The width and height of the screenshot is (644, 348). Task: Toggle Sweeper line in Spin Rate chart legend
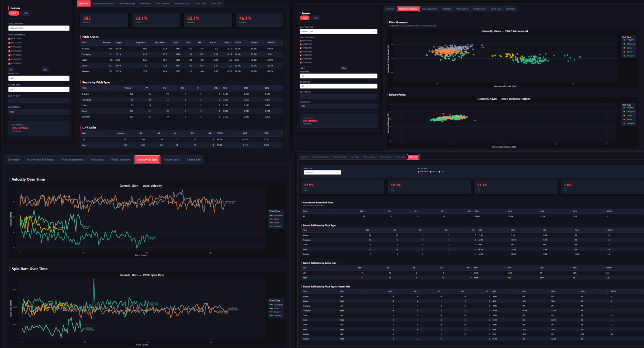277,315
